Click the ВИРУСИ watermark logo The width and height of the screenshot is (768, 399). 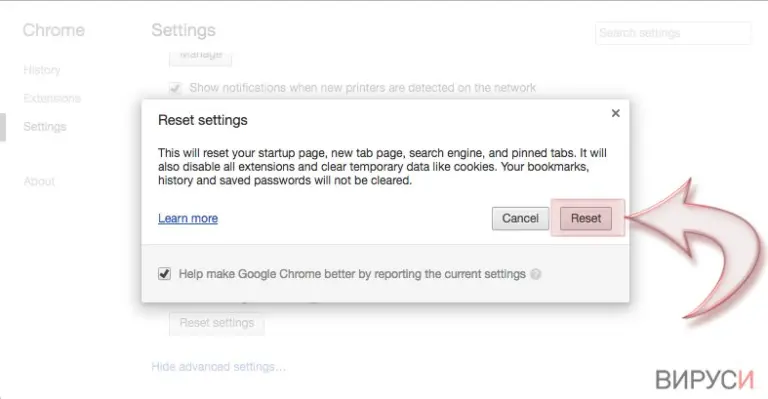tap(704, 379)
